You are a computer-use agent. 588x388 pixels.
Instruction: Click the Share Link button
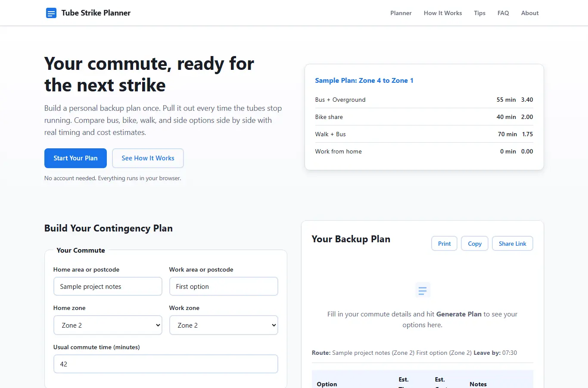point(512,244)
